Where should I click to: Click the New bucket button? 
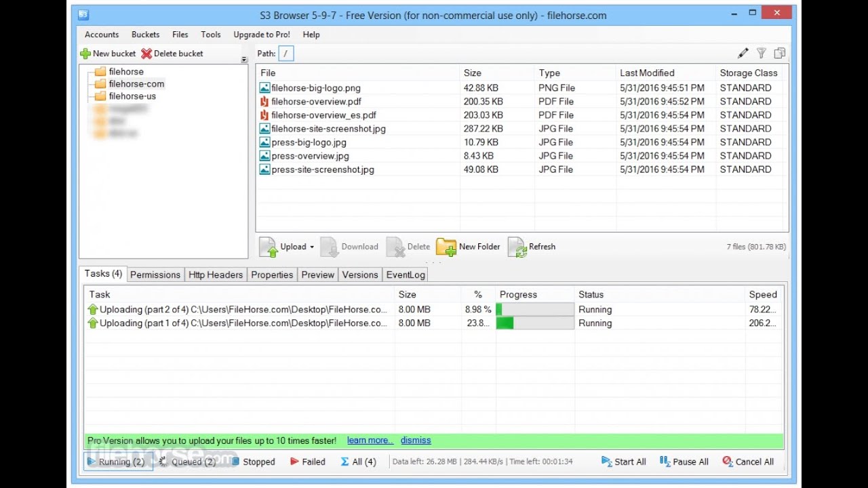tap(108, 54)
